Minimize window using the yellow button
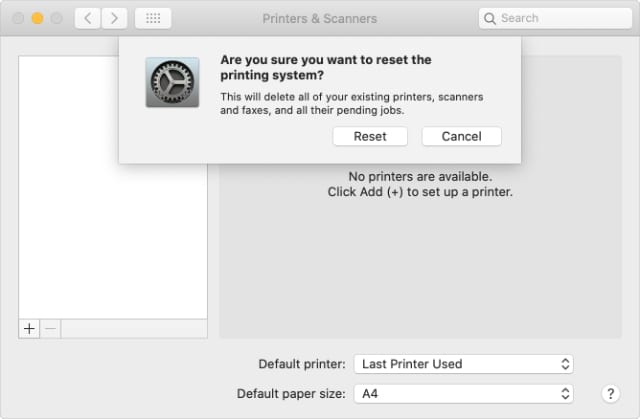Viewport: 640px width, 419px height. pyautogui.click(x=38, y=18)
